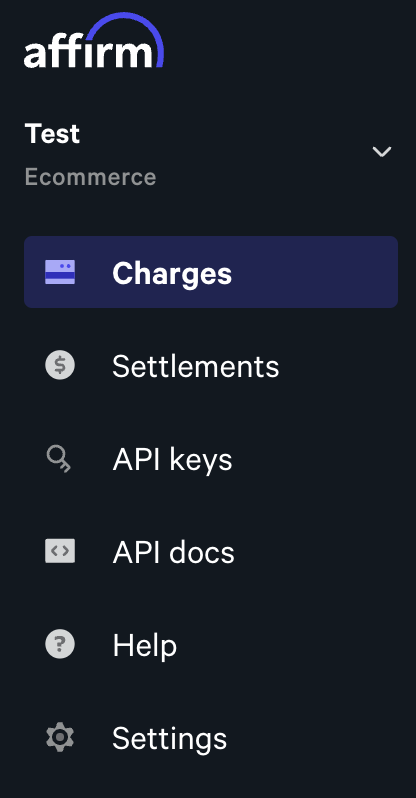This screenshot has width=416, height=798.
Task: Click the API keys key icon
Action: (x=59, y=459)
